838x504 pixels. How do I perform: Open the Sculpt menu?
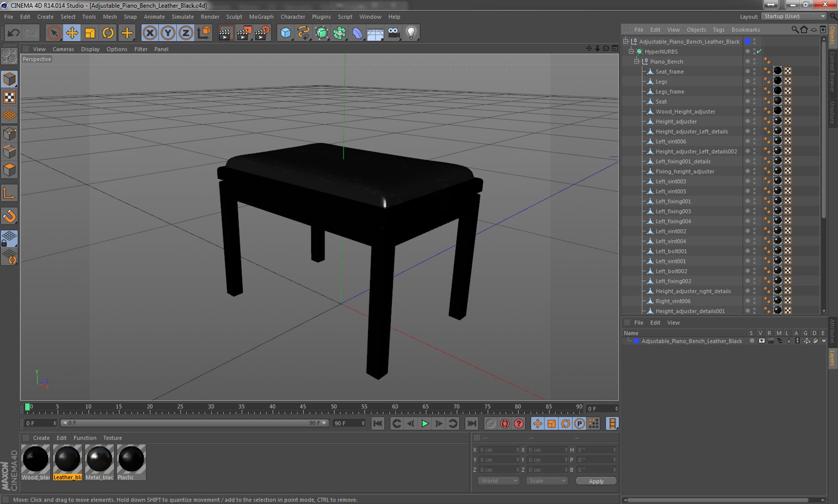(234, 17)
